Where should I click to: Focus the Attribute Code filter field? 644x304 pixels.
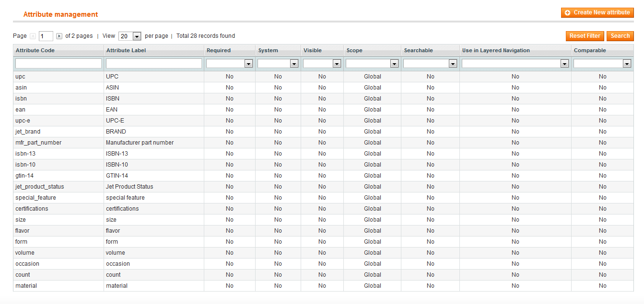click(59, 63)
